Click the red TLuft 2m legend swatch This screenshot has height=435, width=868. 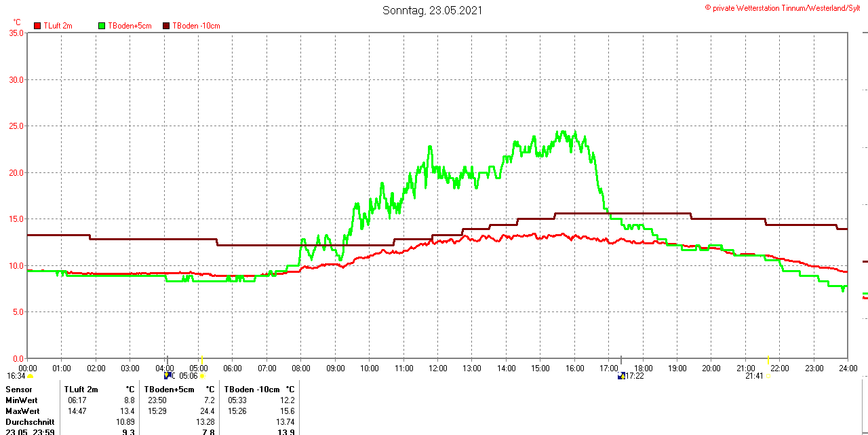point(38,26)
